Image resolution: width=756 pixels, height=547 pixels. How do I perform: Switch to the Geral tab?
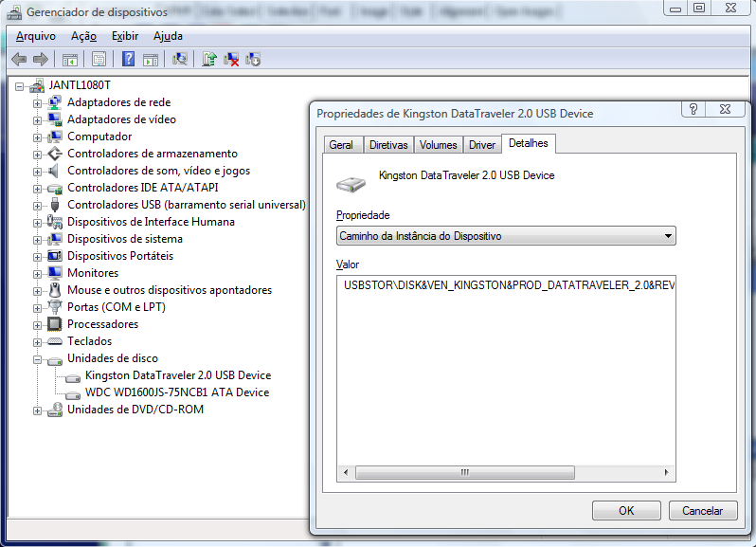click(x=341, y=145)
